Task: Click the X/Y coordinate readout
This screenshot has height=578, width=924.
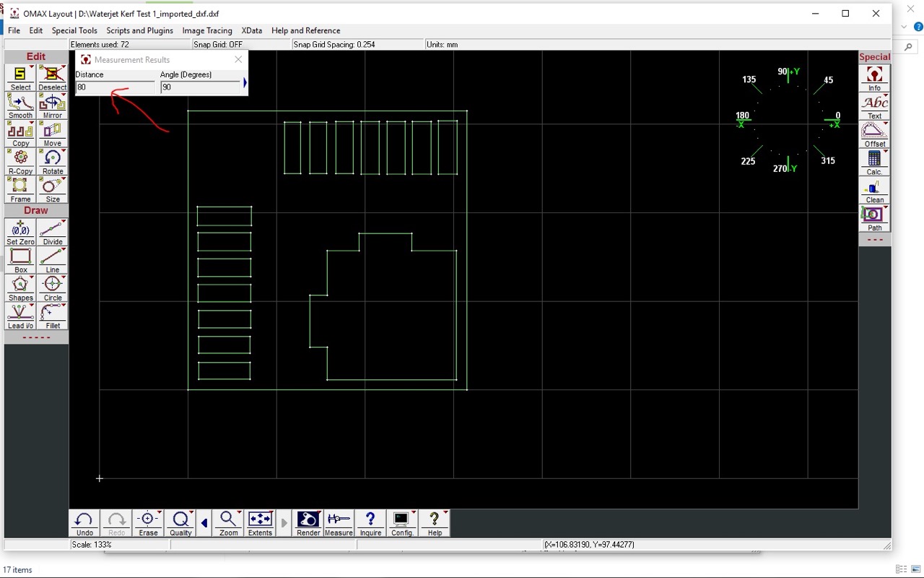Action: (x=589, y=544)
